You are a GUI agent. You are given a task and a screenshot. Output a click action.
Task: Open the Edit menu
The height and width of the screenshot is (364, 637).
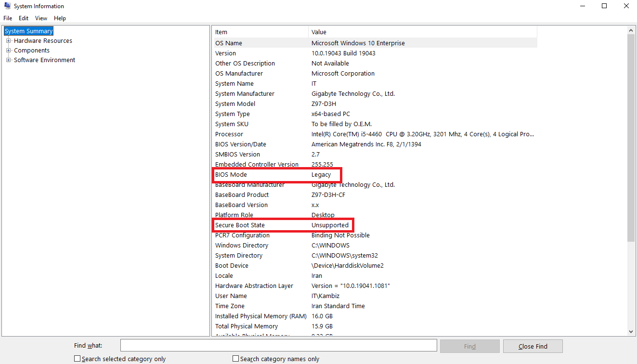[24, 18]
